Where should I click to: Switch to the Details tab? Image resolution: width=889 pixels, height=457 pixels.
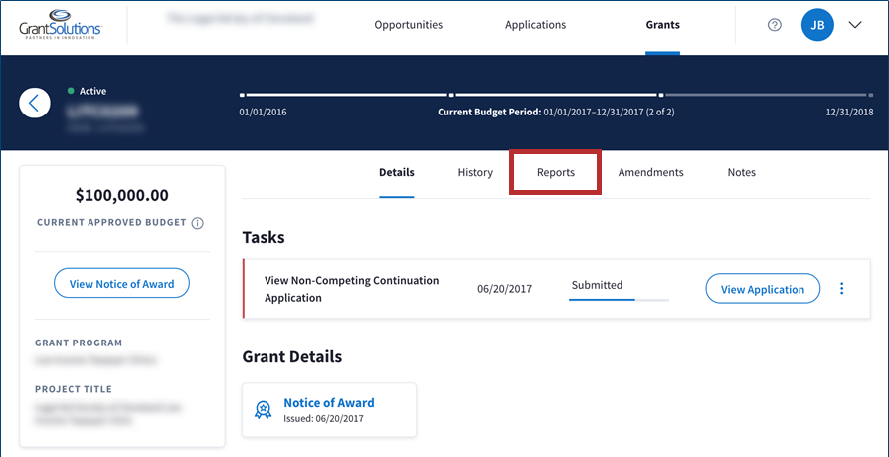[x=396, y=172]
